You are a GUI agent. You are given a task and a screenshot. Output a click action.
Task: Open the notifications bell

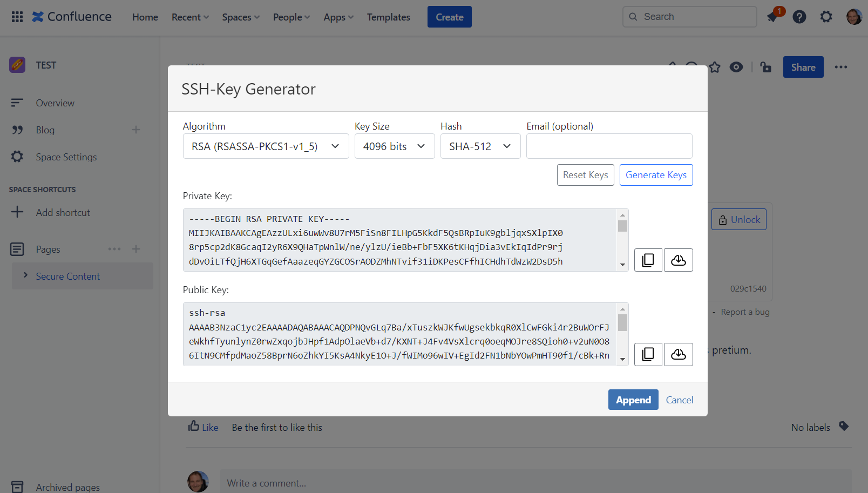point(772,17)
